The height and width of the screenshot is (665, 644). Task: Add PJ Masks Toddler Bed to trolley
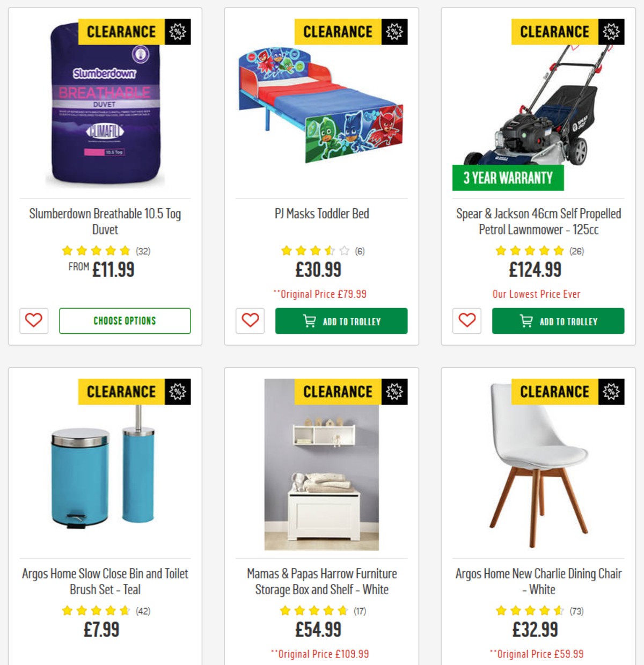[341, 321]
